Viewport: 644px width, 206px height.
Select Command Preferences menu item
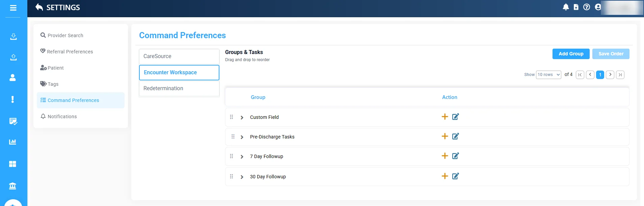(x=81, y=100)
